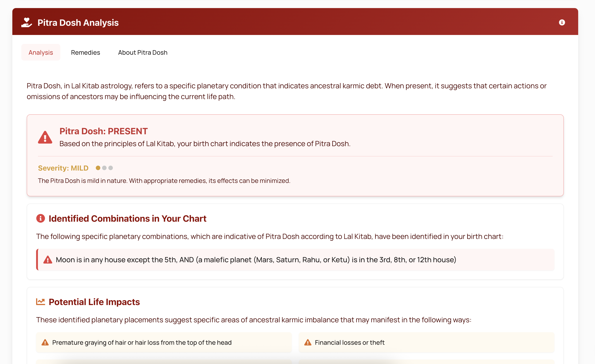Click the intro paragraph about ancestral karmic debt
Screen dimensions: 595x364
(287, 91)
